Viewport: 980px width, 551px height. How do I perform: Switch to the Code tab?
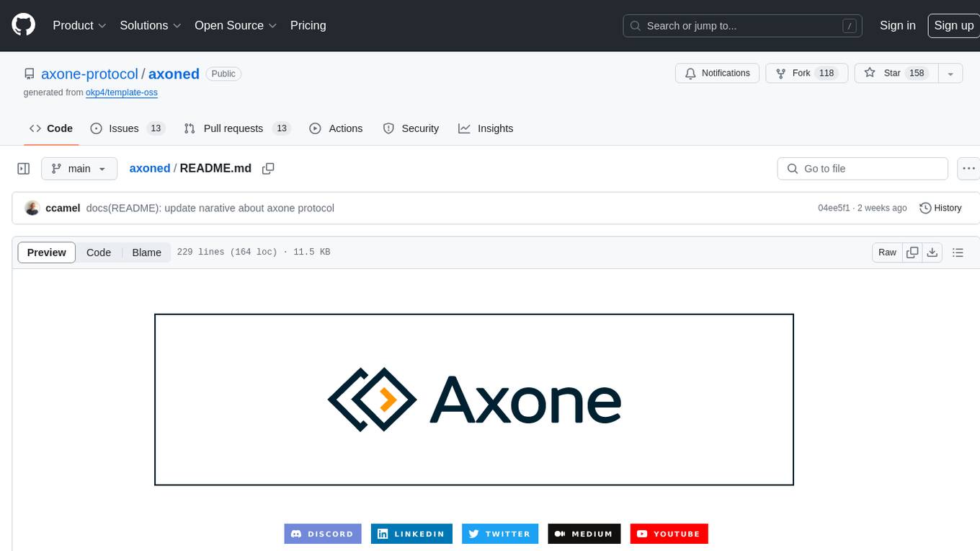50,128
